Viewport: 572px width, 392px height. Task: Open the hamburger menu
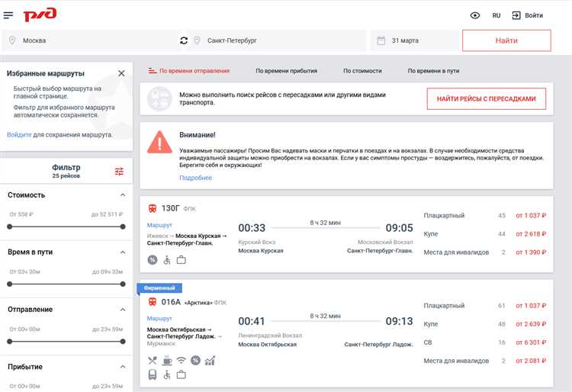click(8, 15)
